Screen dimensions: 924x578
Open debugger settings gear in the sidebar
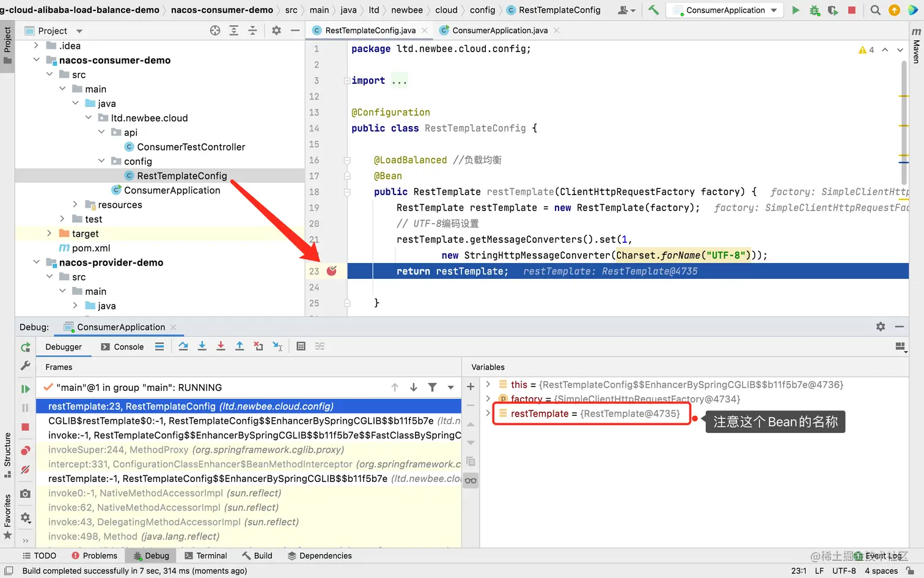click(x=25, y=517)
